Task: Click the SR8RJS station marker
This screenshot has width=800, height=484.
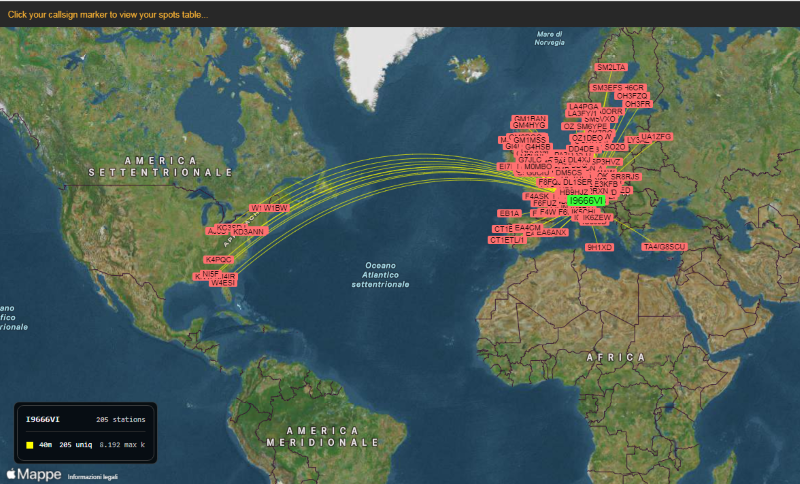Action: 624,177
